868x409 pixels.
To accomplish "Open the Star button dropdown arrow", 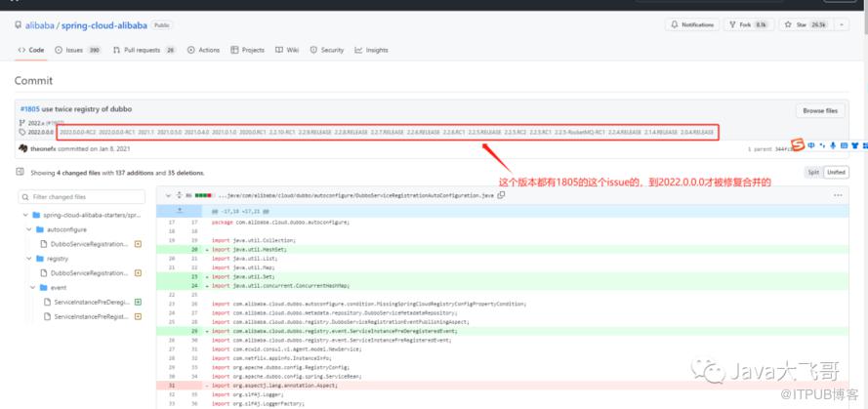I will [x=842, y=25].
